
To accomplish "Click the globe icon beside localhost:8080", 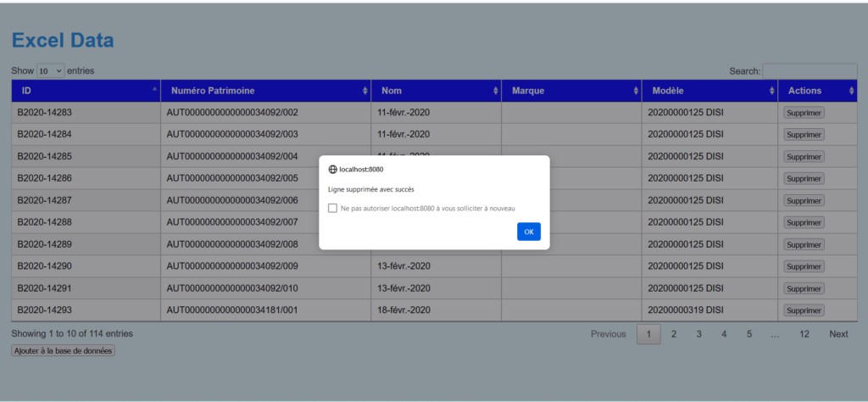I will (x=332, y=170).
